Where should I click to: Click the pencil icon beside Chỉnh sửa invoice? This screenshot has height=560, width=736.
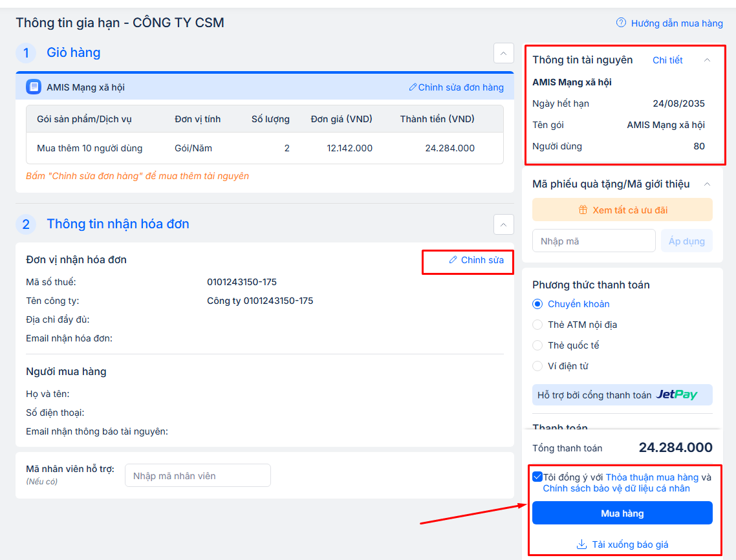(x=453, y=260)
